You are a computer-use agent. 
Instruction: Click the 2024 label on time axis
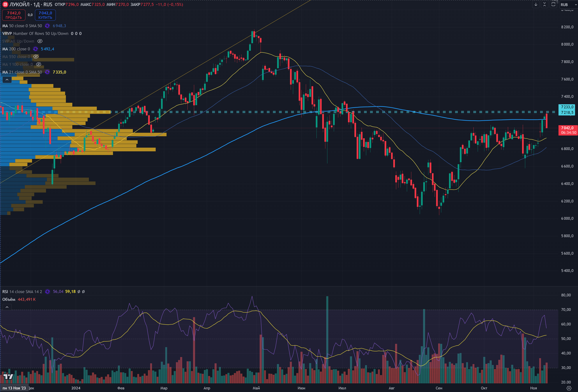click(76, 388)
